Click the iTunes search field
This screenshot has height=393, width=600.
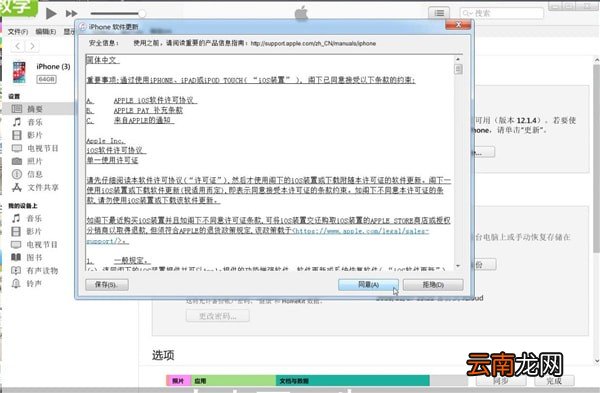pyautogui.click(x=502, y=13)
